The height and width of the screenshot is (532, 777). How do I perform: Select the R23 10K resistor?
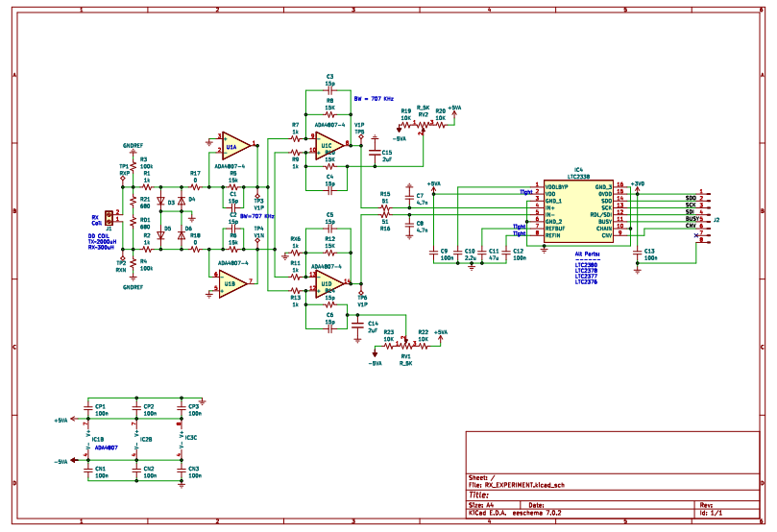389,346
